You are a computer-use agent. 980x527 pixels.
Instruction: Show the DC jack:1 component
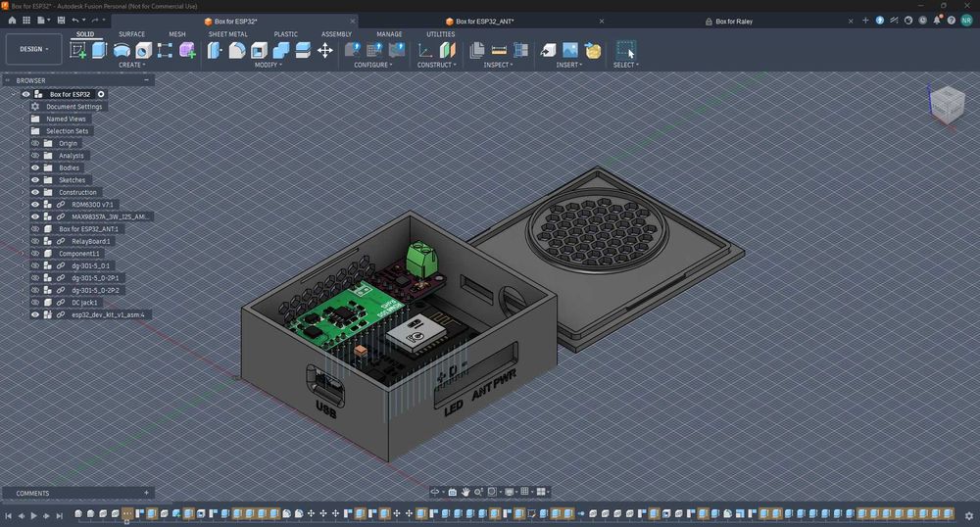[x=35, y=303]
